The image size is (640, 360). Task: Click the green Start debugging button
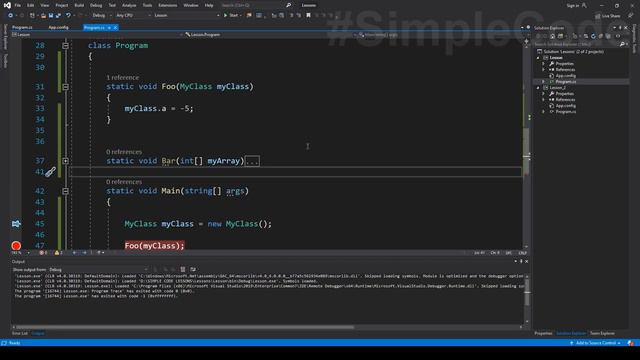pos(231,16)
